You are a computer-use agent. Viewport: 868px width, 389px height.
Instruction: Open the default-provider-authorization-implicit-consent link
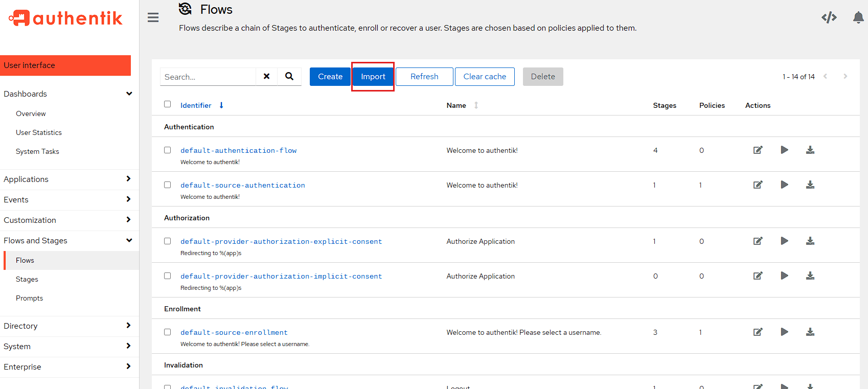click(x=281, y=277)
